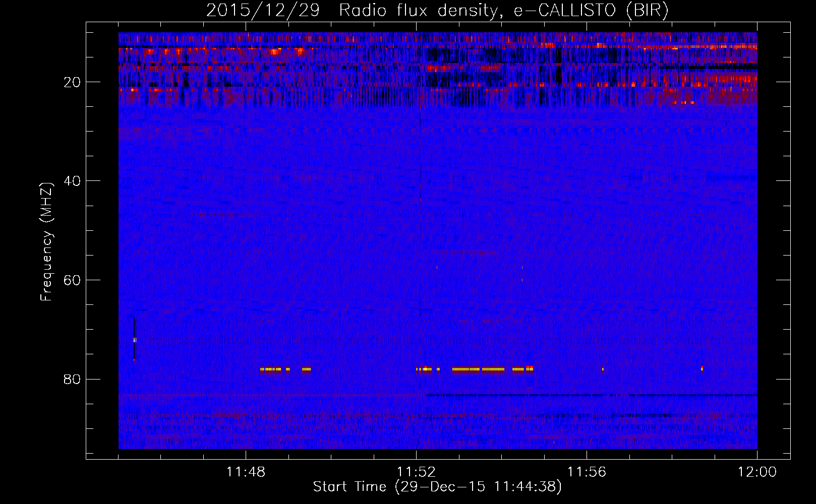816x504 pixels.
Task: Click the yellow burst segment just after 11:48
Action: click(x=271, y=369)
